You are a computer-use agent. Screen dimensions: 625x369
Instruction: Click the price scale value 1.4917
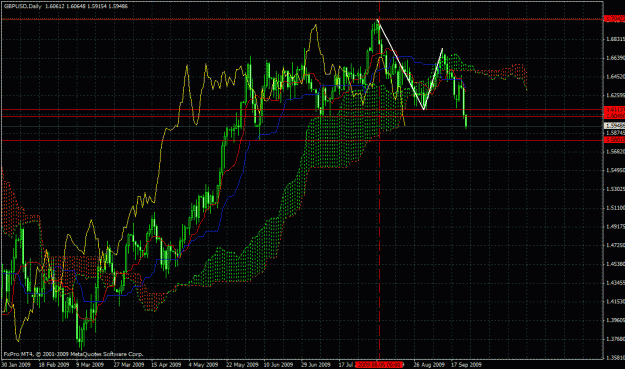point(615,226)
